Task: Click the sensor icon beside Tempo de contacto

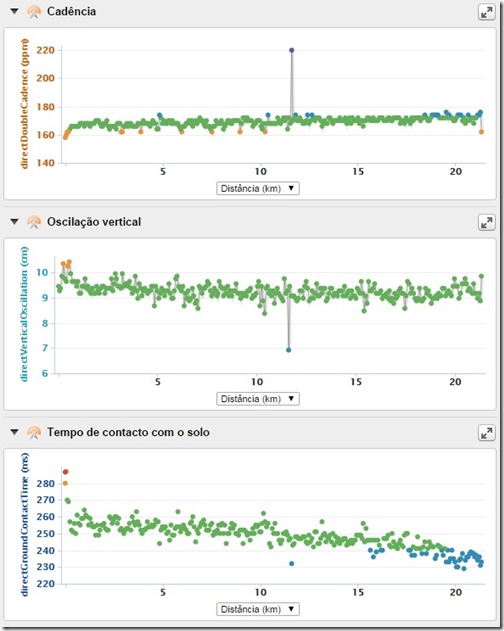Action: click(x=34, y=433)
